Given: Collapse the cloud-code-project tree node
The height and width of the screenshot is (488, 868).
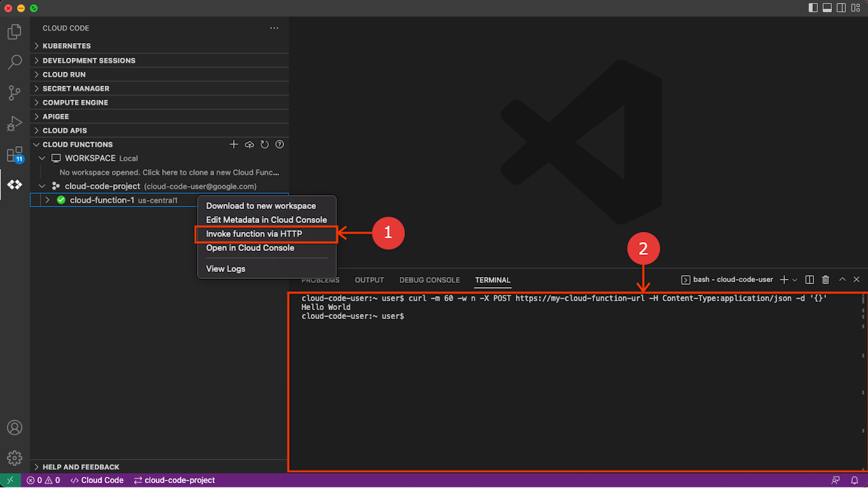Looking at the screenshot, I should click(42, 186).
